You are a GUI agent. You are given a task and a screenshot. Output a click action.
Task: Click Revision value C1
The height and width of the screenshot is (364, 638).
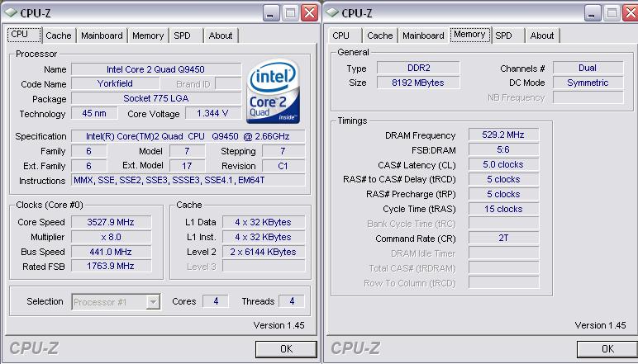point(283,166)
